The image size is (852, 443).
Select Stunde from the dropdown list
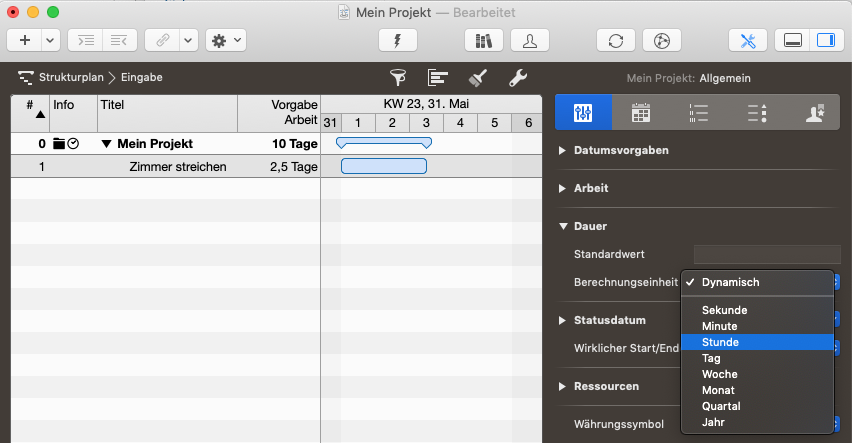pyautogui.click(x=720, y=342)
